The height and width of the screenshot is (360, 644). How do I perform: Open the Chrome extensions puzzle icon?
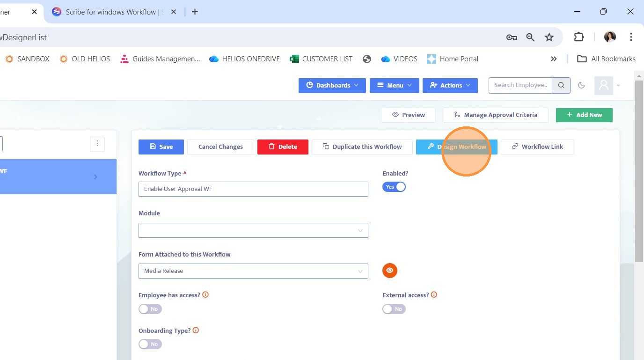tap(579, 37)
